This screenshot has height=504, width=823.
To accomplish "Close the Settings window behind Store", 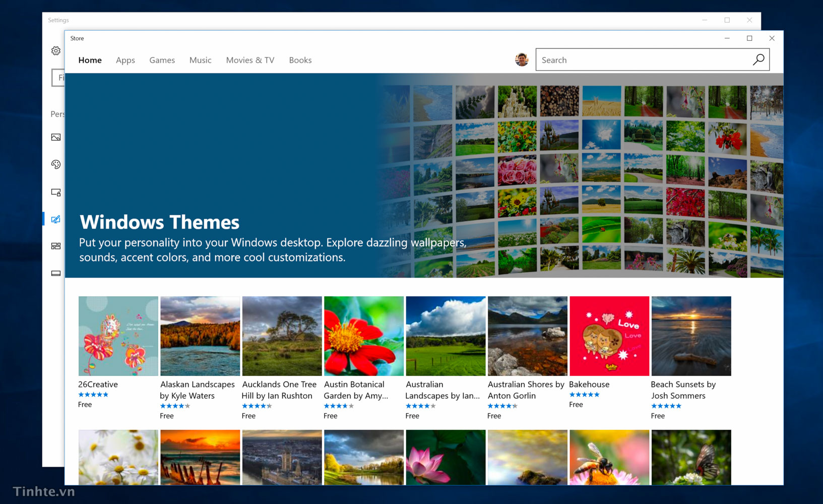I will tap(749, 20).
